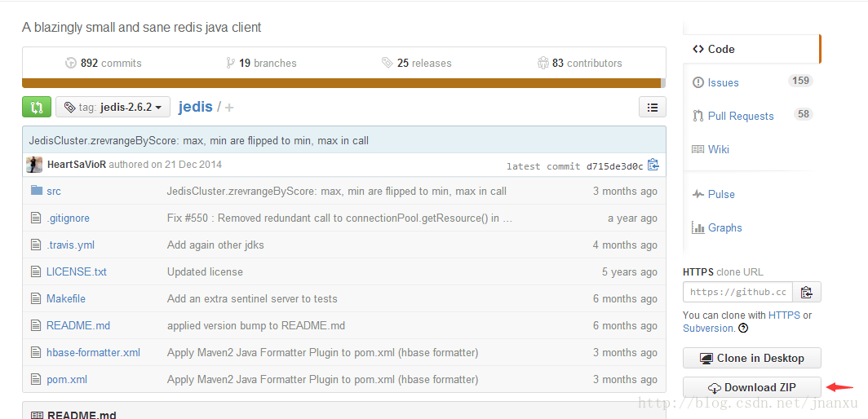This screenshot has width=868, height=419.
Task: Select the HTTPS clone URL field
Action: coord(737,292)
